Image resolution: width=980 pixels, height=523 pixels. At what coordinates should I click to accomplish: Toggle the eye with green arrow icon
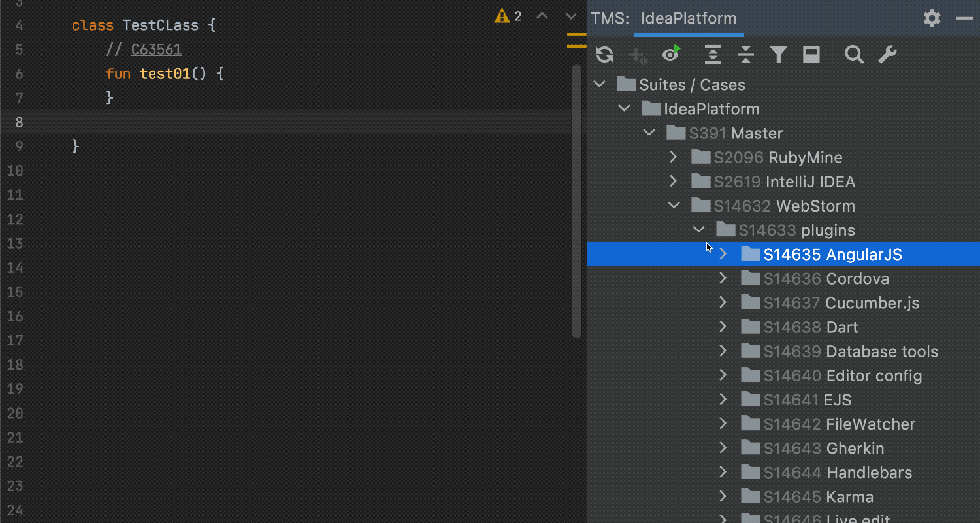(x=671, y=54)
